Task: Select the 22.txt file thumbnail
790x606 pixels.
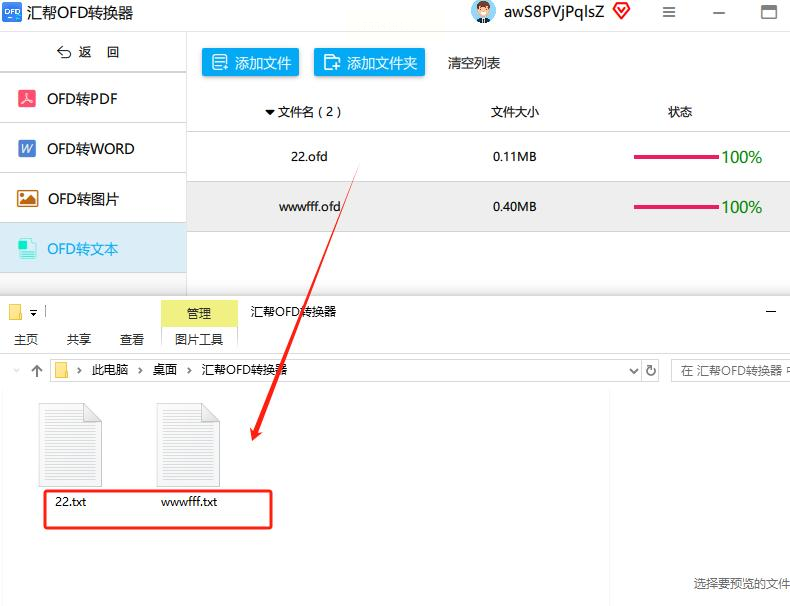Action: point(70,444)
